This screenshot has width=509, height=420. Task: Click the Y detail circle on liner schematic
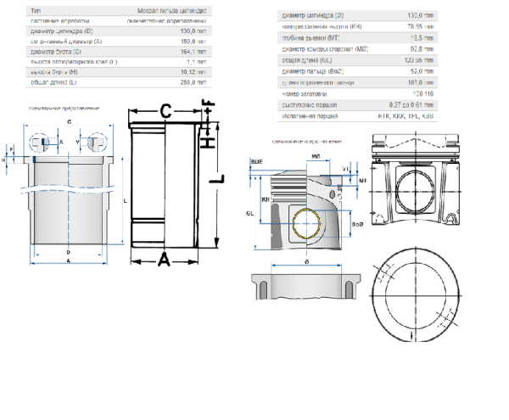pyautogui.click(x=98, y=143)
